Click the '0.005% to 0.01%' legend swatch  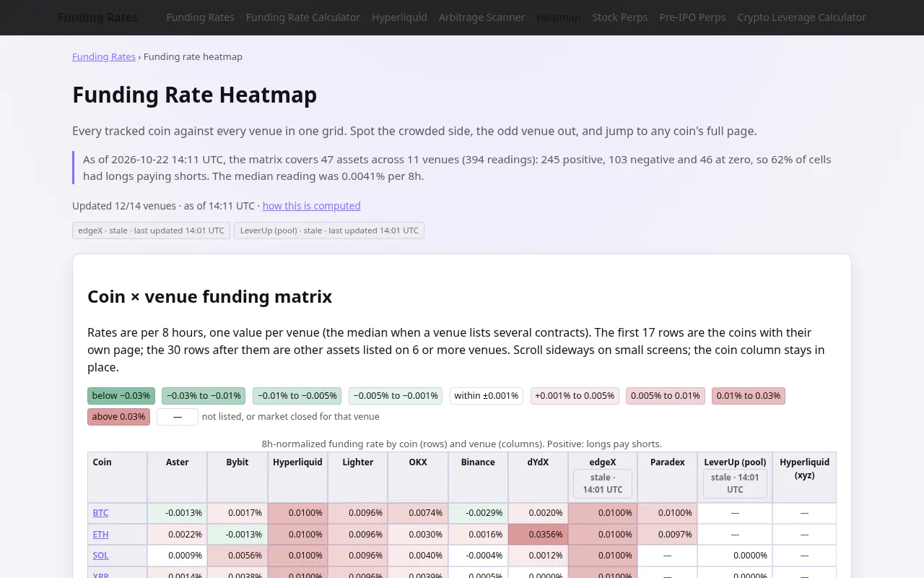[666, 396]
